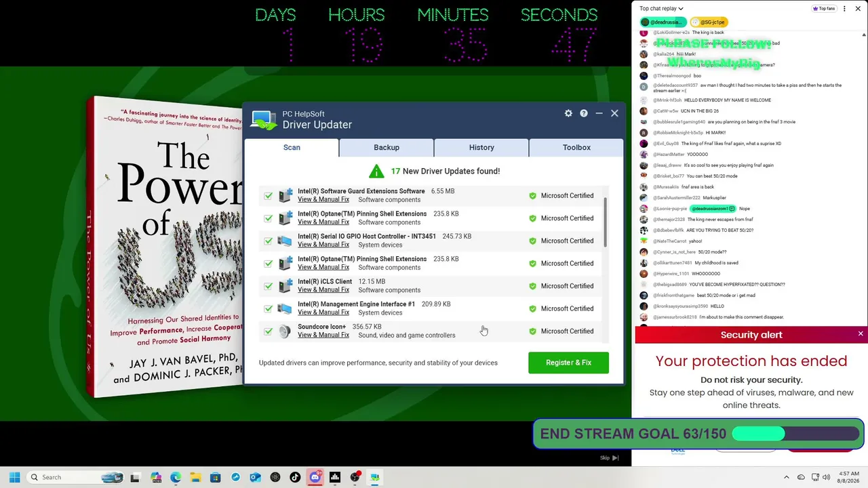Select the @deadrussia pinned chat chip
The width and height of the screenshot is (868, 488).
[663, 22]
